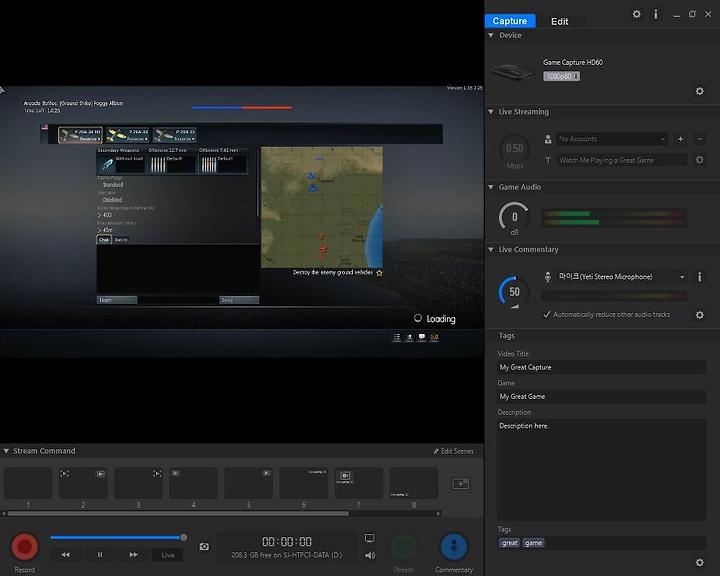Collapse the Game Audio section
Screen dimensions: 720x576
491,187
